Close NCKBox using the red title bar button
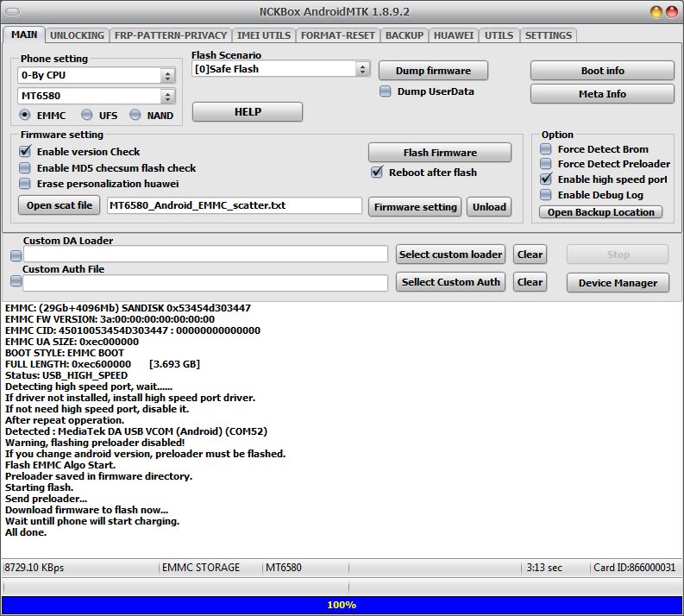 click(672, 12)
